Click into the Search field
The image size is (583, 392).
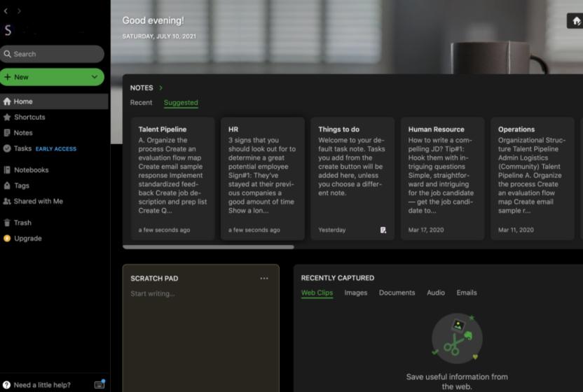click(x=53, y=54)
